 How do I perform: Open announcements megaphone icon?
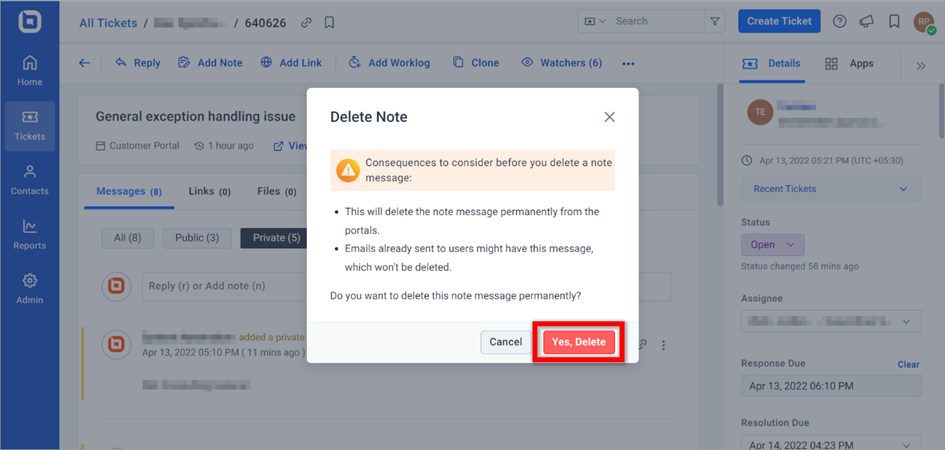(x=866, y=21)
